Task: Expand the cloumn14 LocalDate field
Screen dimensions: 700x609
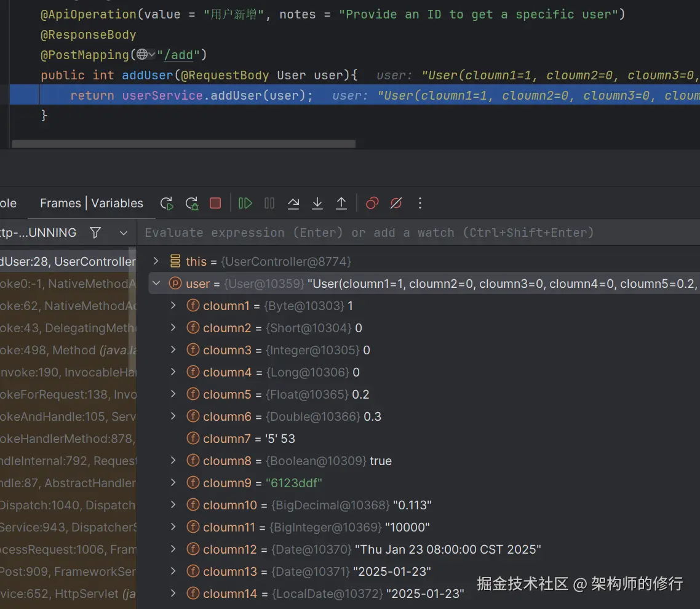Action: click(x=173, y=593)
